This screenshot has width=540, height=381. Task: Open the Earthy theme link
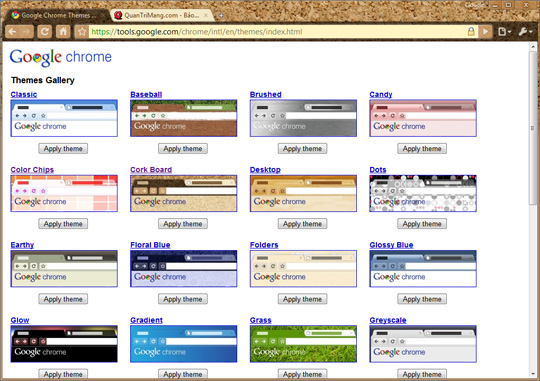[x=22, y=245]
